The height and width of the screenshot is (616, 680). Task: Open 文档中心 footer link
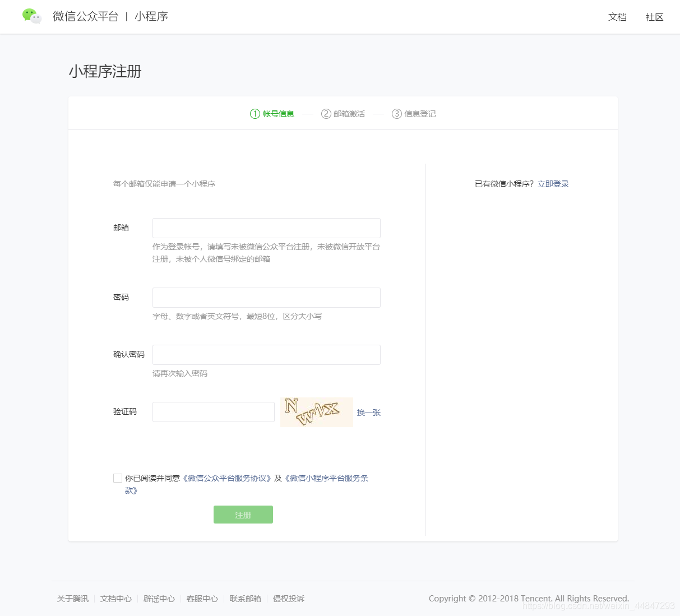(x=116, y=599)
